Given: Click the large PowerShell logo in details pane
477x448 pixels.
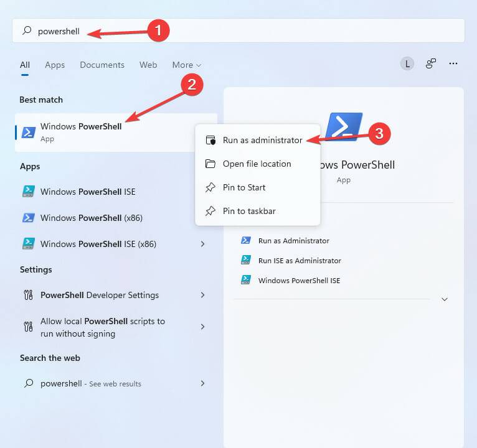Looking at the screenshot, I should (x=344, y=127).
